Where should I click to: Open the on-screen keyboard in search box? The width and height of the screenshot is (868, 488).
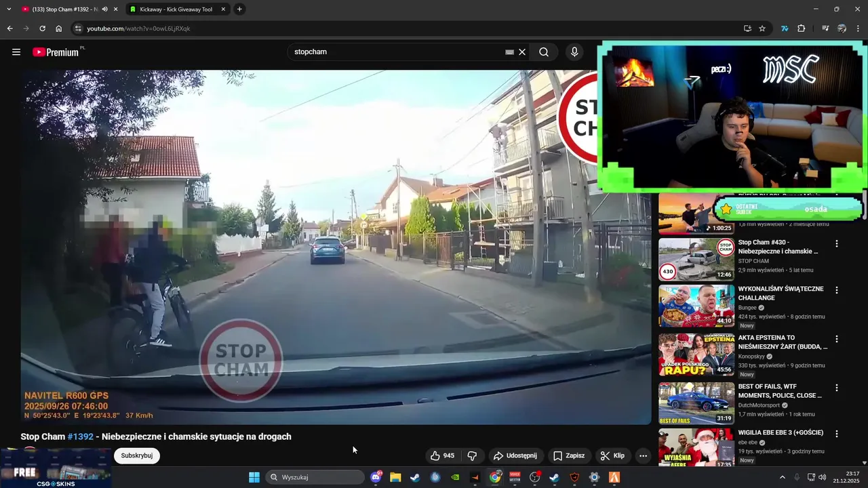pyautogui.click(x=509, y=52)
